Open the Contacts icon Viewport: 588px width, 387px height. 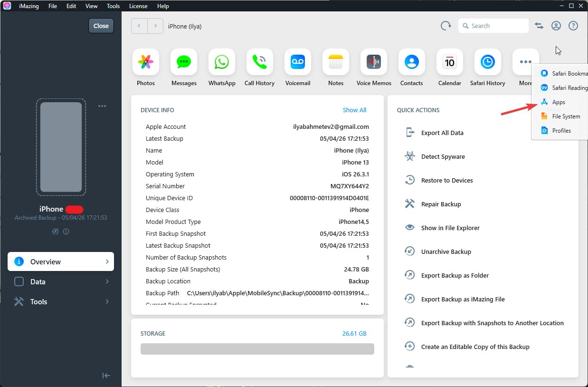[x=412, y=62]
